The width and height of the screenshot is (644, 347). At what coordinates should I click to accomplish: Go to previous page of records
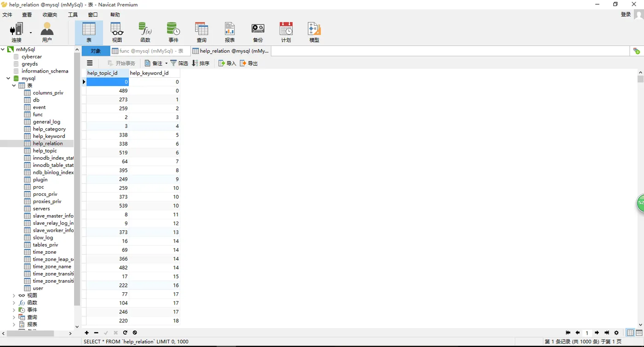[x=577, y=333]
